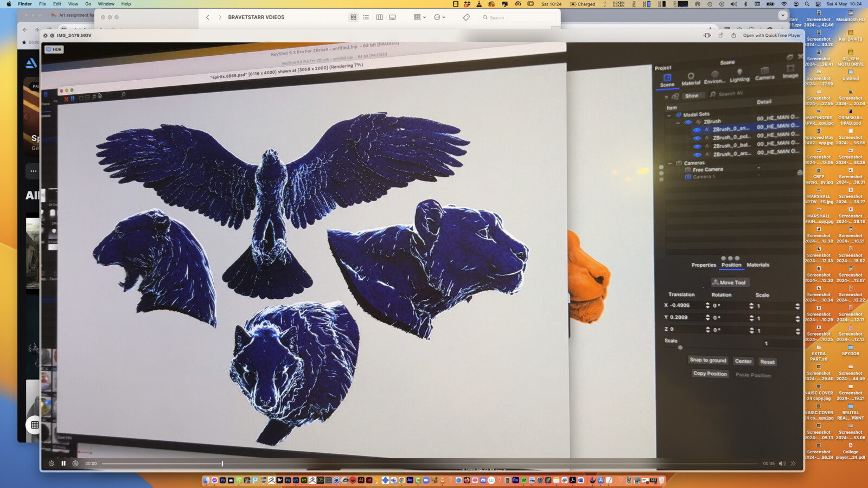Go back in the BRAVETSTARR VDIEOS Finder window
The width and height of the screenshot is (868, 488).
tap(207, 17)
